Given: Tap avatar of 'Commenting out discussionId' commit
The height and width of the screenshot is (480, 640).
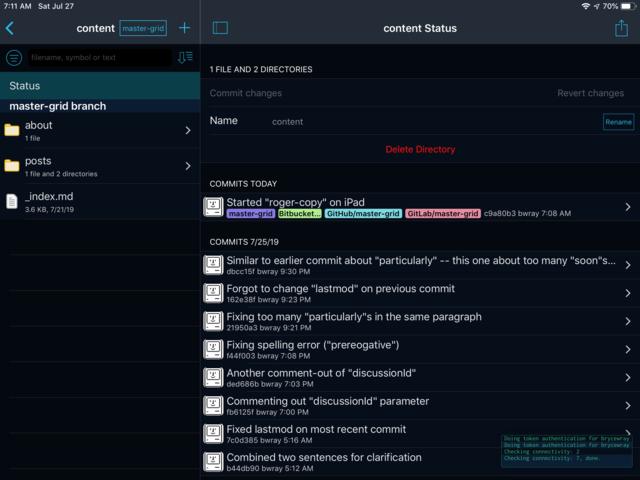Looking at the screenshot, I should [213, 406].
